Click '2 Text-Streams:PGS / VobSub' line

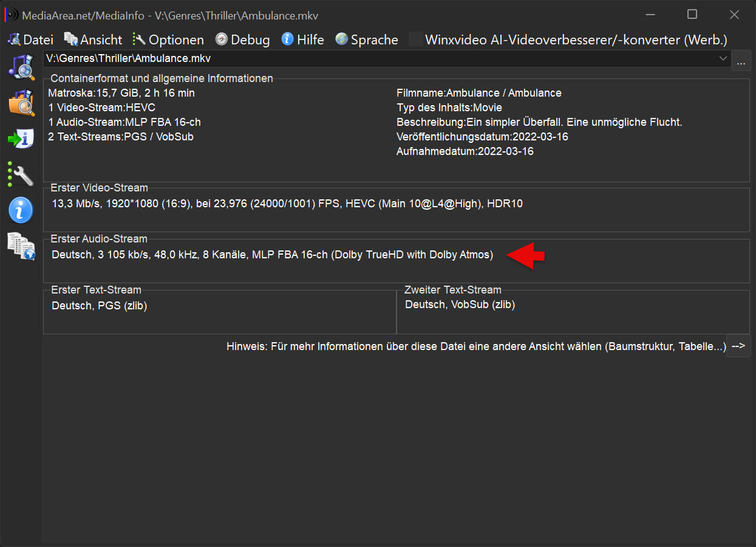point(121,137)
